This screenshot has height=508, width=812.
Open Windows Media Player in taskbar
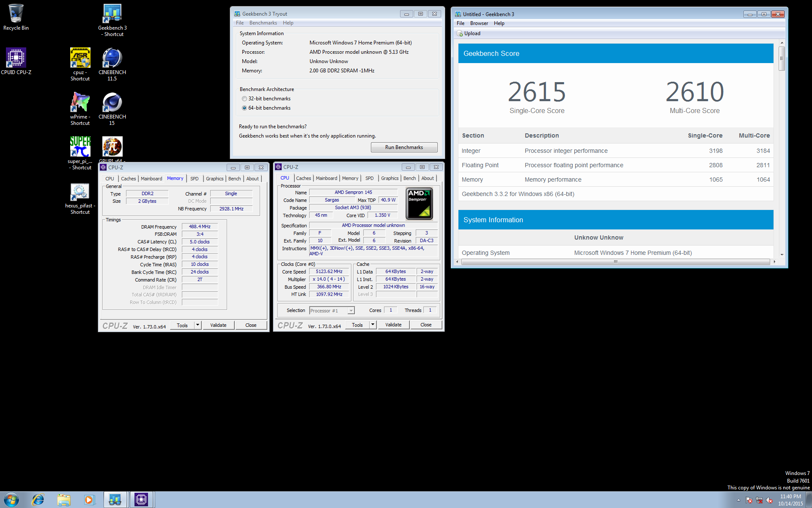click(89, 500)
